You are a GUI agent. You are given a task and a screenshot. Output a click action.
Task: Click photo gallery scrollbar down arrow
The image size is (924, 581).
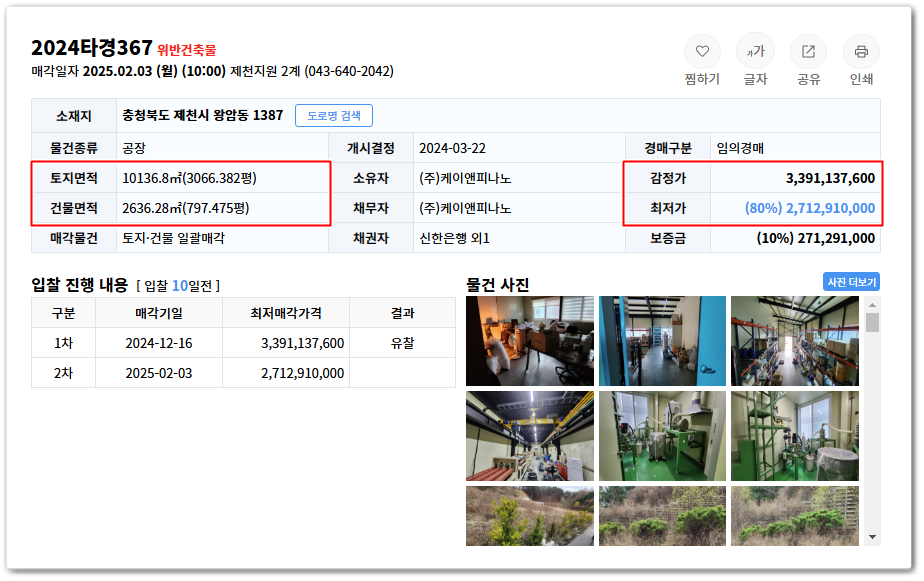(x=872, y=537)
